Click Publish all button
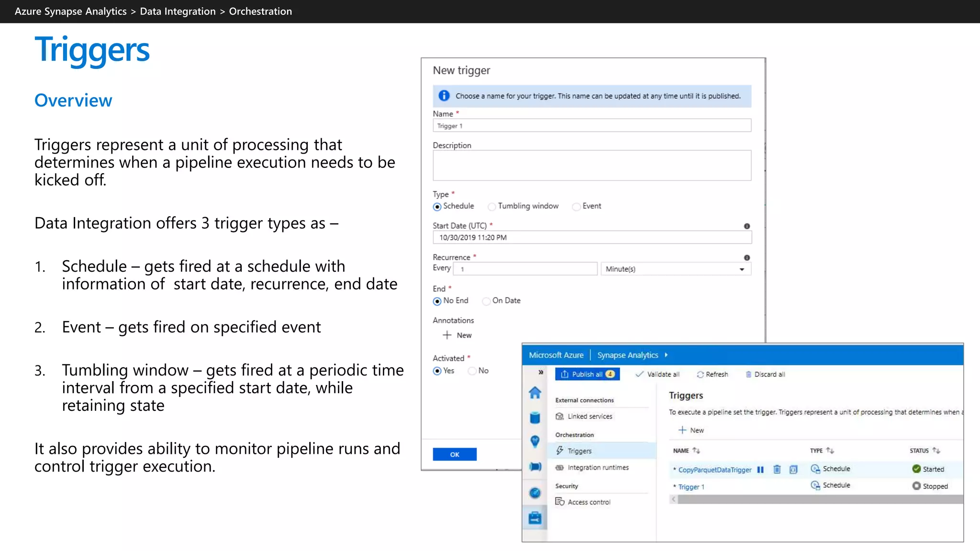 coord(587,374)
